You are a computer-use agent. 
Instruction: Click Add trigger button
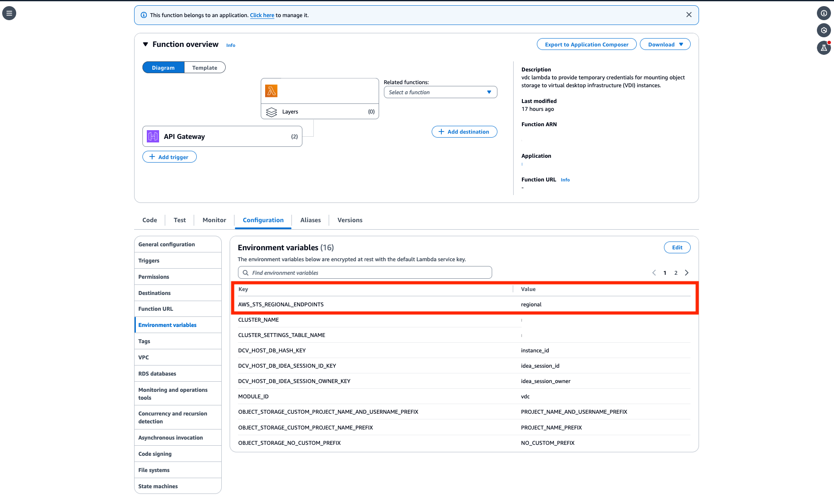pos(169,157)
